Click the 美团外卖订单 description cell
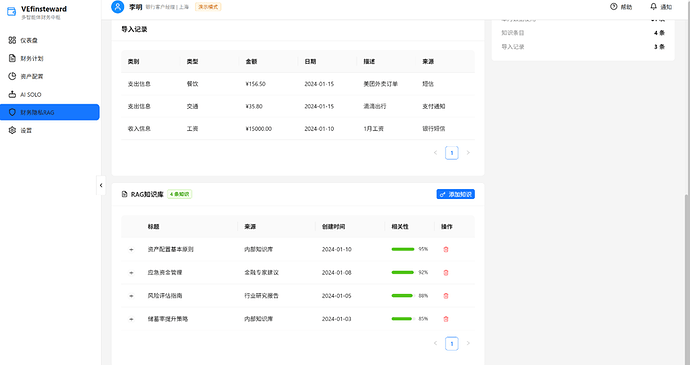This screenshot has width=690, height=365. click(x=381, y=84)
